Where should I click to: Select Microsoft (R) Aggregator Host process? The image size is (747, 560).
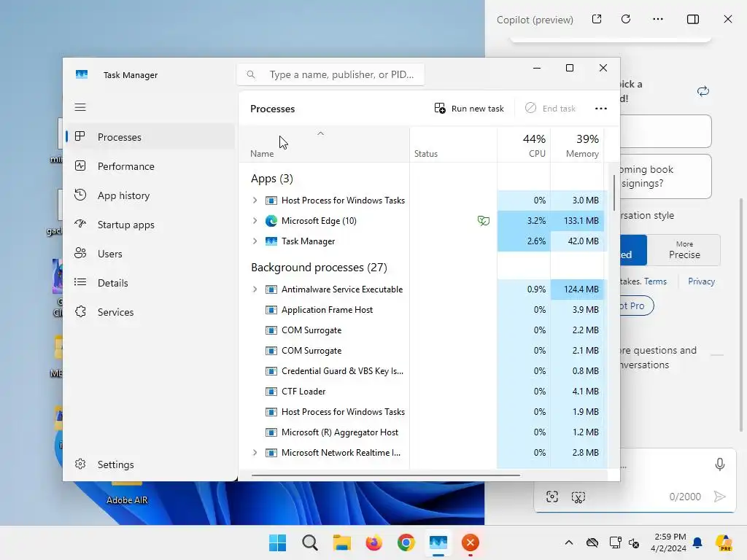[422, 432]
